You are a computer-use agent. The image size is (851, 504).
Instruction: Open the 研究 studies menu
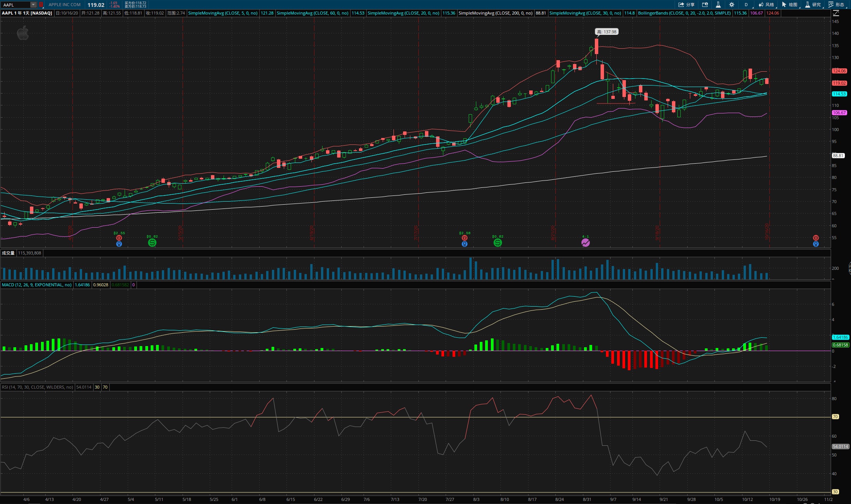pos(813,5)
